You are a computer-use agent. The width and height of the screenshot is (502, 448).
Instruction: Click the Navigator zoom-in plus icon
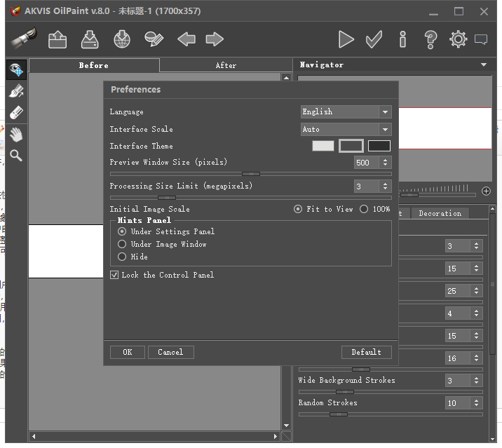click(486, 191)
